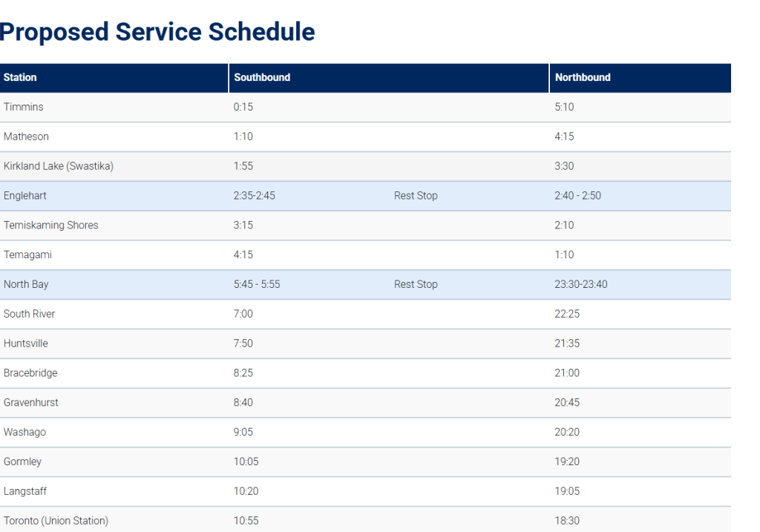Select Gravenhurst northbound time 20:45

567,402
